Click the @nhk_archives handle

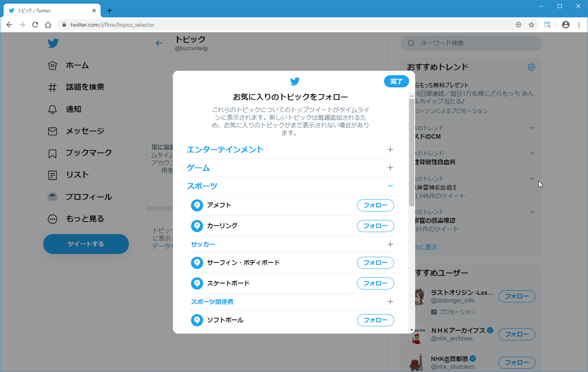(451, 338)
